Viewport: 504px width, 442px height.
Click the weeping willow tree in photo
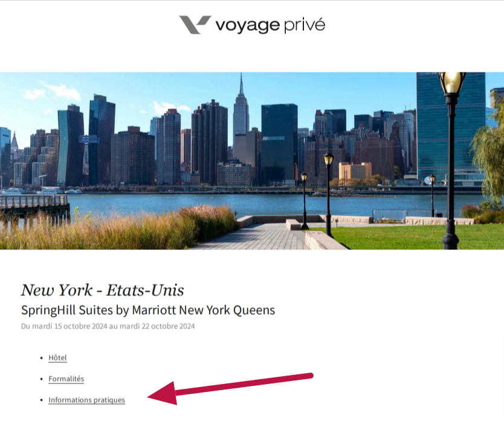(x=488, y=158)
